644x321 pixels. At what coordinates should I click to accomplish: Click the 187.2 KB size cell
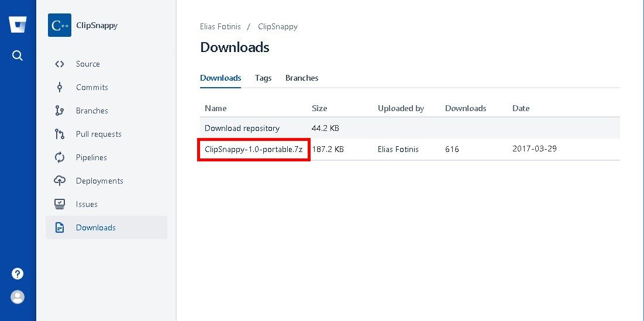point(328,150)
